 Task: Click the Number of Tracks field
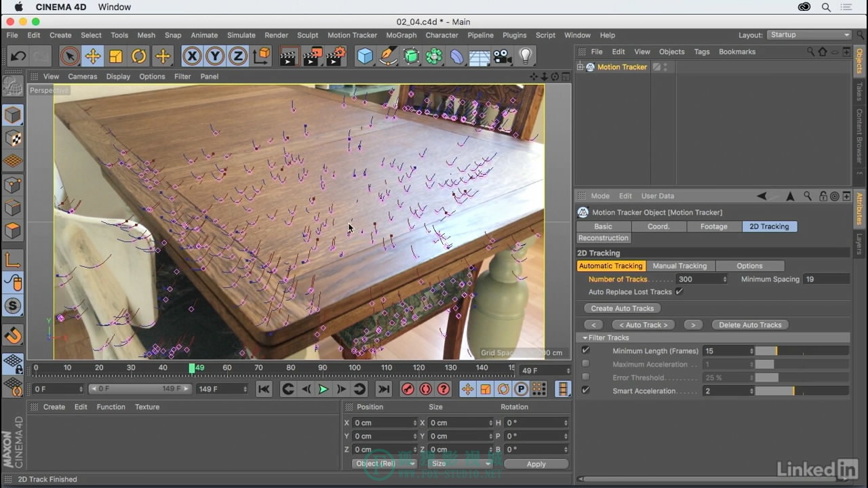click(701, 279)
